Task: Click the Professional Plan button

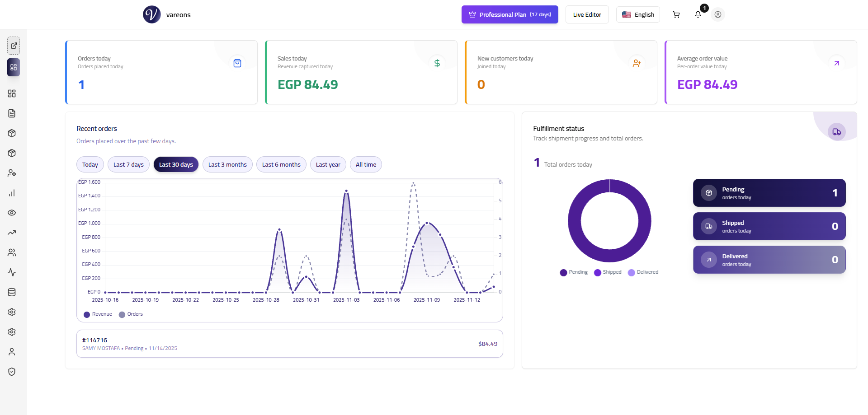Action: [x=509, y=14]
